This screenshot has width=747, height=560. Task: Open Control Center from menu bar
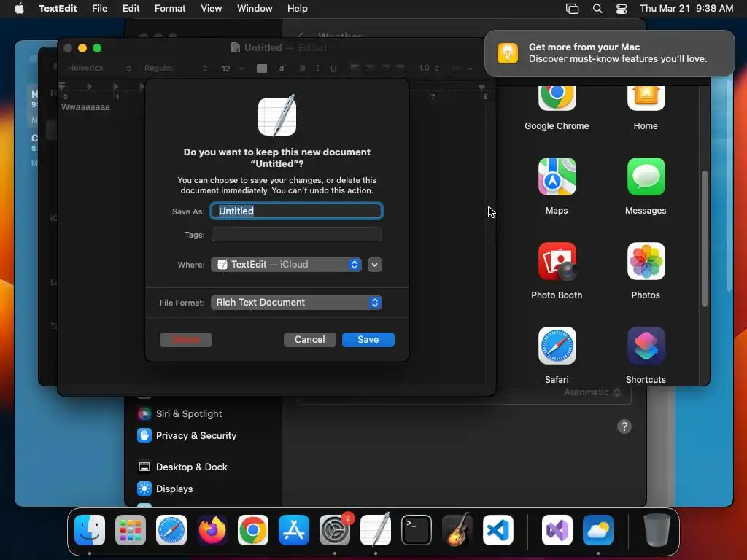tap(622, 9)
